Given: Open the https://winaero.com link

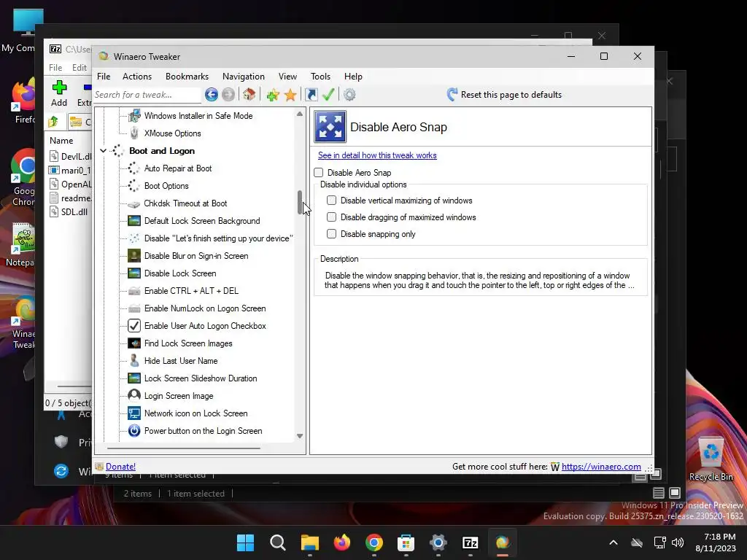Looking at the screenshot, I should [x=601, y=467].
